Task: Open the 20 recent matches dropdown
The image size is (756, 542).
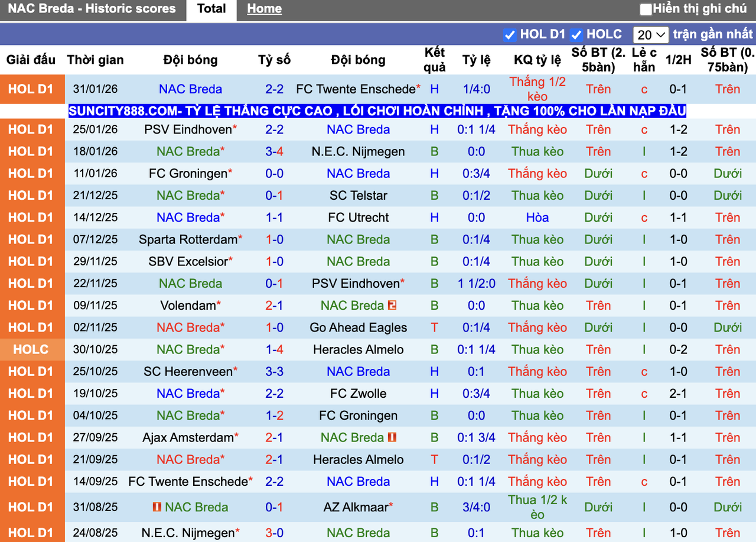Action: pos(651,35)
